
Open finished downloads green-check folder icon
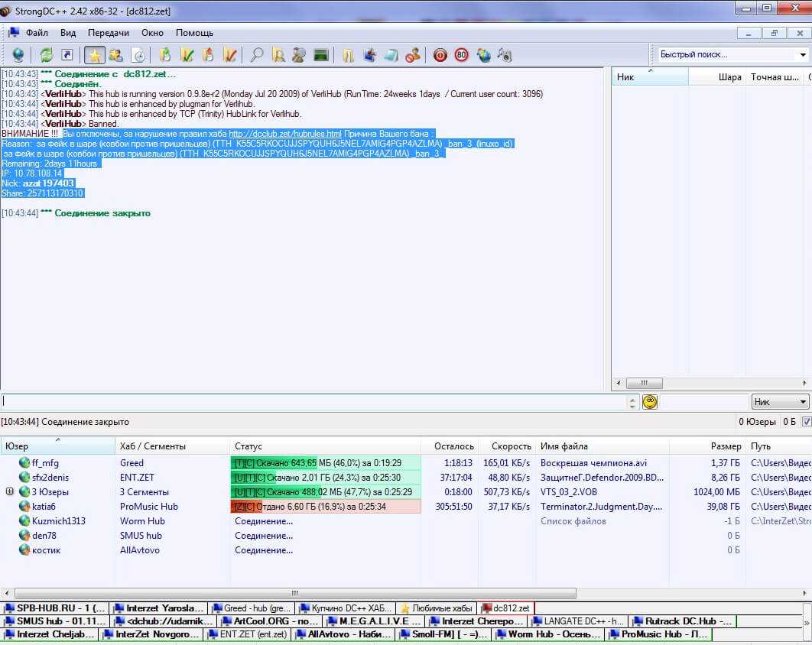point(187,55)
